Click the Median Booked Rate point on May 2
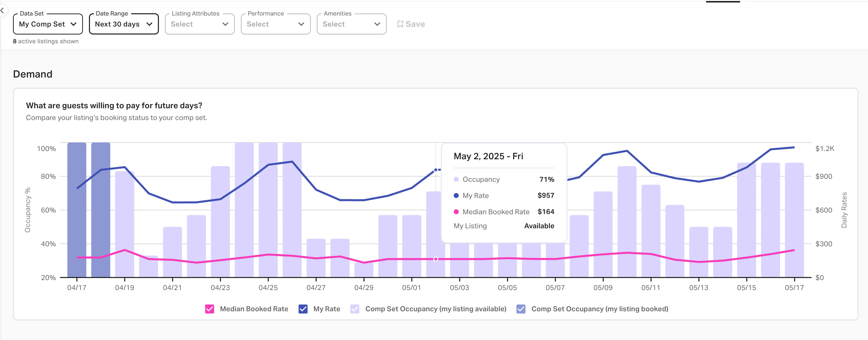Image resolution: width=868 pixels, height=340 pixels. [436, 259]
